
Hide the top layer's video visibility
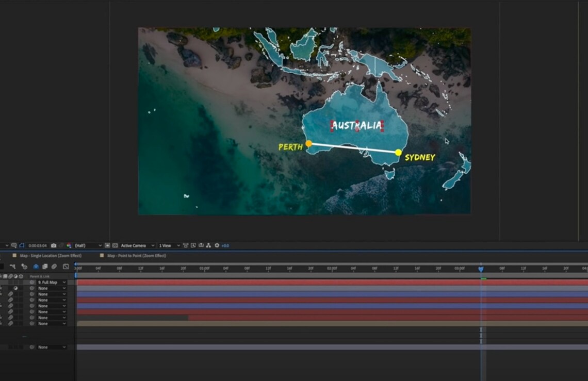[2, 282]
